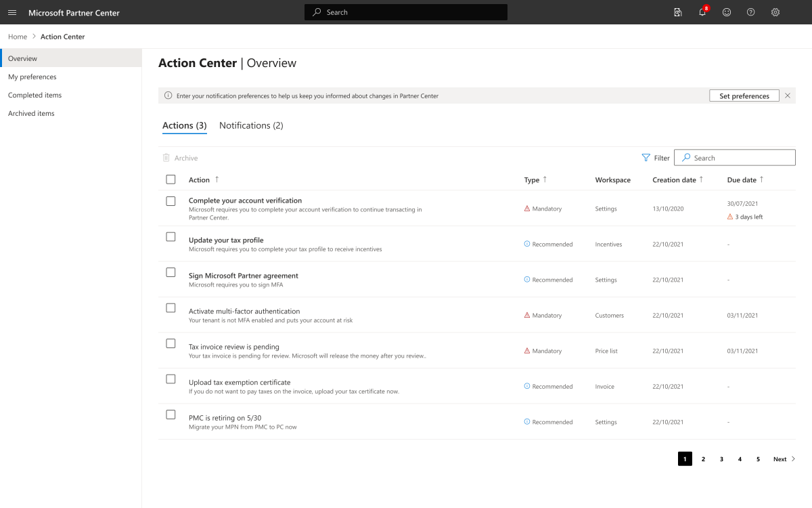
Task: Switch to the Notifications (2) tab
Action: pos(251,125)
